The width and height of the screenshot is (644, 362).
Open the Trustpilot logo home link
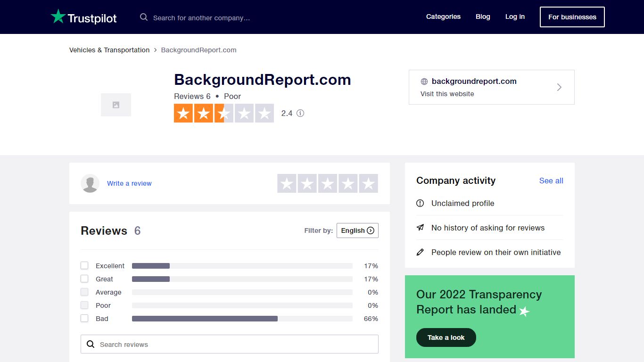click(x=83, y=17)
